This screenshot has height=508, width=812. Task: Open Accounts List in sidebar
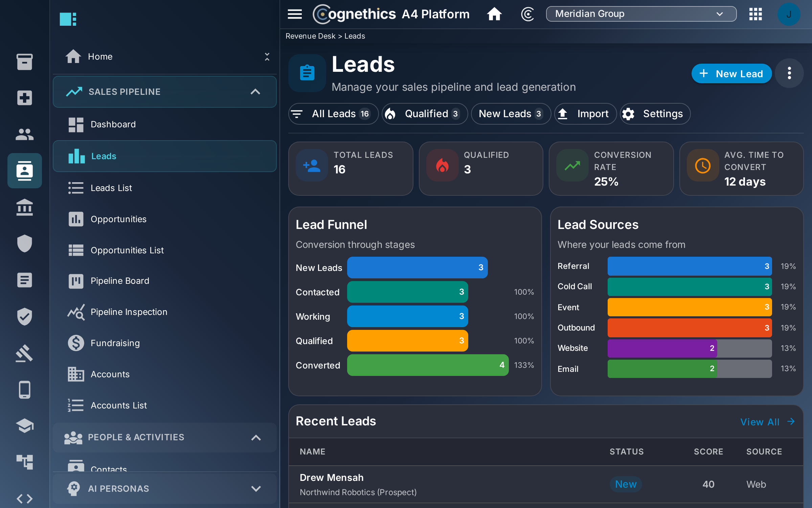[165, 405]
